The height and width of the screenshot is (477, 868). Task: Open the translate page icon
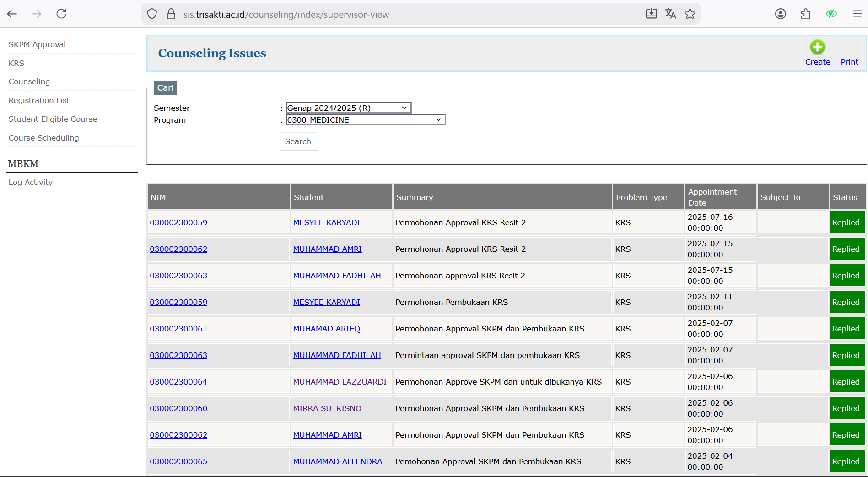point(670,14)
